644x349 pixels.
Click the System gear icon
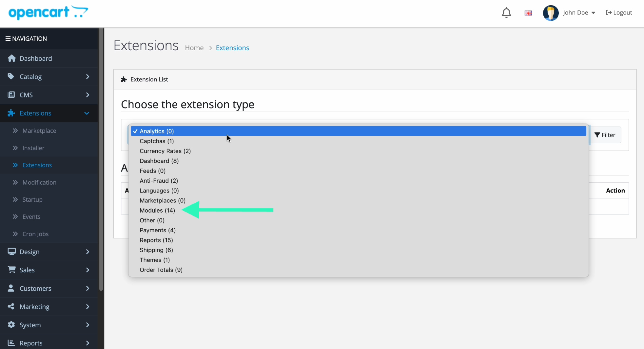(x=11, y=325)
